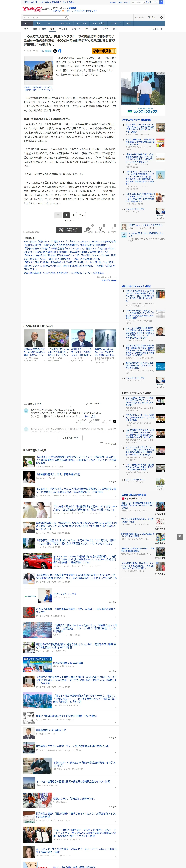Share article on X (Twitter)
Screen dimensions: 186x868
pos(55,51)
